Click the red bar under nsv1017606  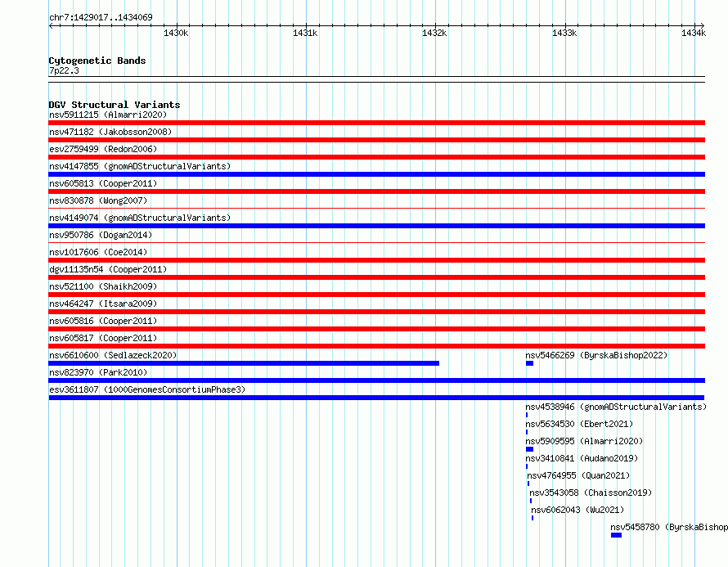[376, 260]
